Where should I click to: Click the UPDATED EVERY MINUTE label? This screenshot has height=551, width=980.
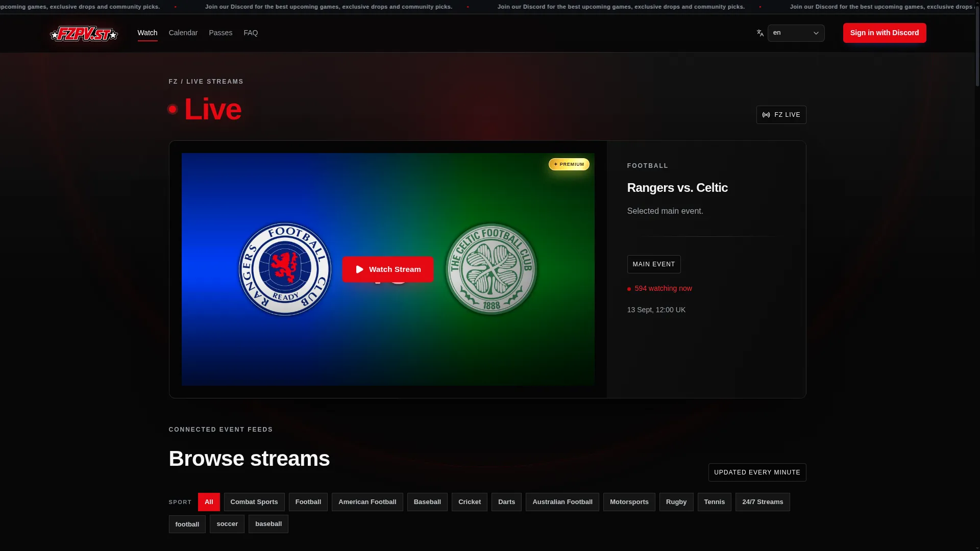click(757, 472)
